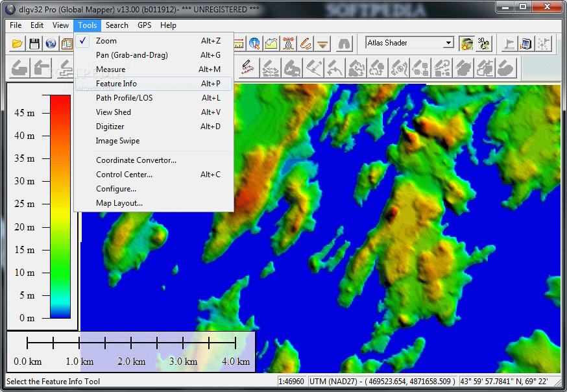567x392 pixels.
Task: Click the UTM (NAD27) coordinates in status bar
Action: coord(383,381)
